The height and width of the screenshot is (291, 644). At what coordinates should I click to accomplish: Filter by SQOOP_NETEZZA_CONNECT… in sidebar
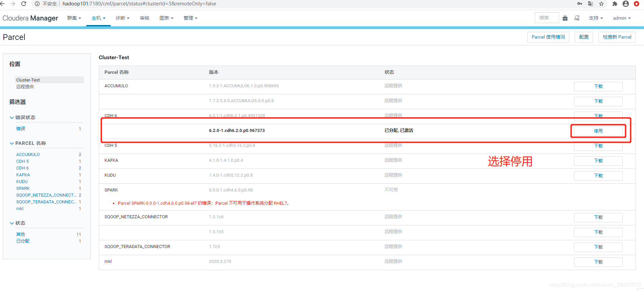[46, 195]
